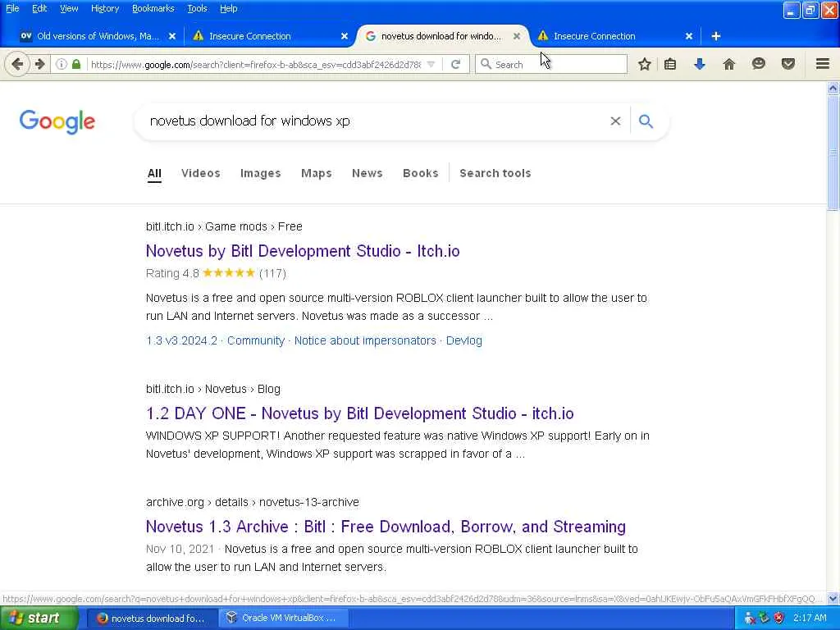Click the Firefox toolbar Search box
Screen dimensions: 840x630
pyautogui.click(x=551, y=64)
